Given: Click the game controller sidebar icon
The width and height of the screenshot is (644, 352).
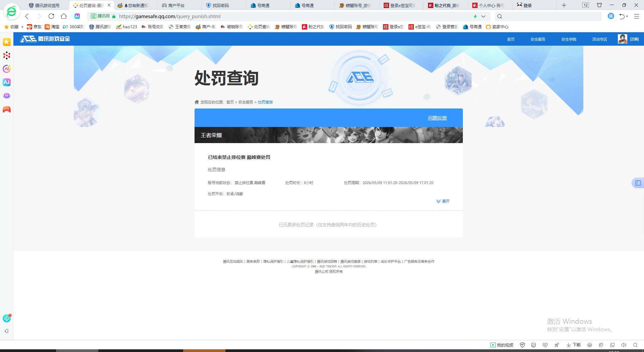Looking at the screenshot, I should click(x=7, y=109).
